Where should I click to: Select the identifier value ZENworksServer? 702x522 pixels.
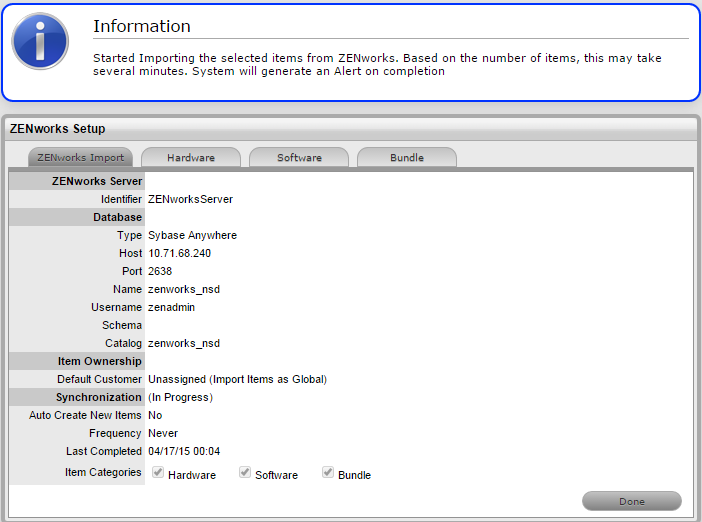coord(190,199)
